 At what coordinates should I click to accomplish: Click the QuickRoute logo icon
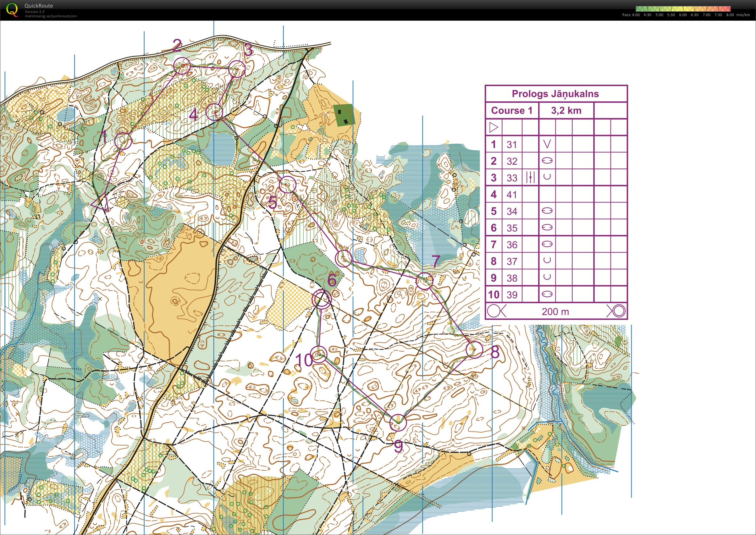(x=12, y=9)
